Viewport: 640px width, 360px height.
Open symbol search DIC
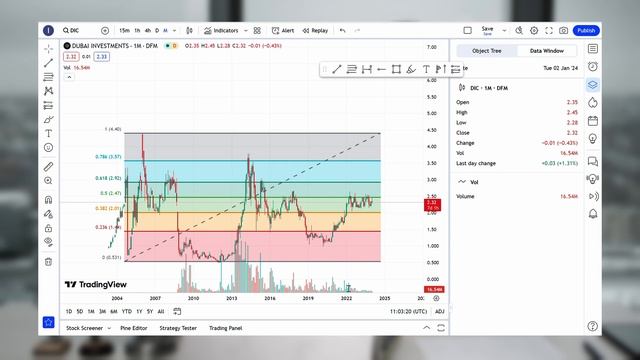pyautogui.click(x=72, y=31)
